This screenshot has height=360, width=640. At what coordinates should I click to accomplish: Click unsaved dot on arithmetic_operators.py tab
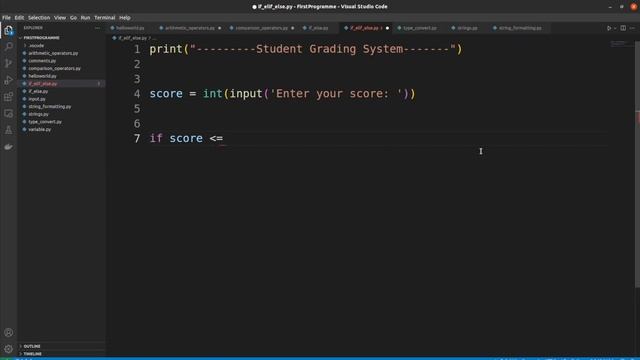tap(220, 28)
